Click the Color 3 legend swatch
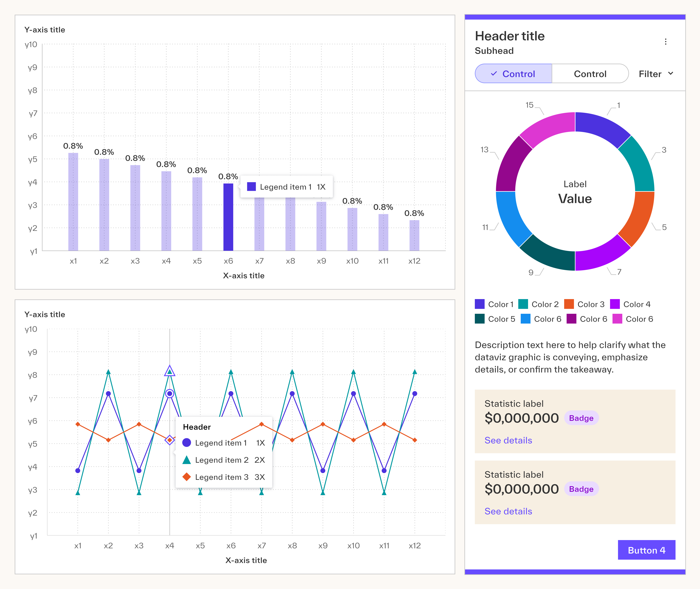The width and height of the screenshot is (700, 589). pos(569,304)
